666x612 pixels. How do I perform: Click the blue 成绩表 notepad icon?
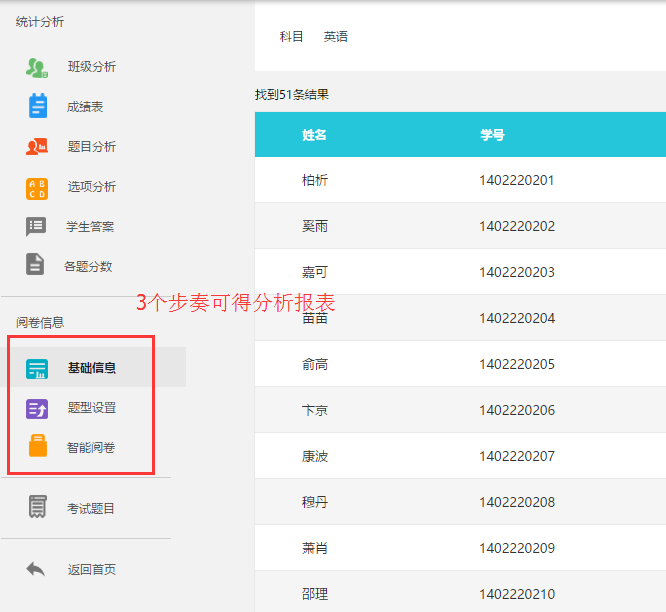37,106
